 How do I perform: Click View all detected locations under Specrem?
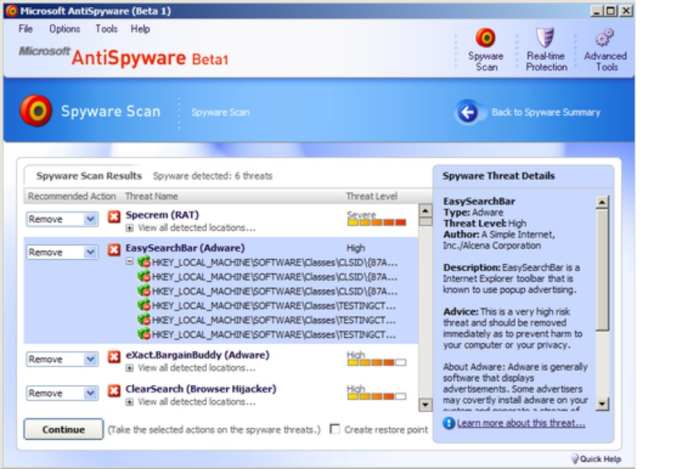click(x=196, y=228)
